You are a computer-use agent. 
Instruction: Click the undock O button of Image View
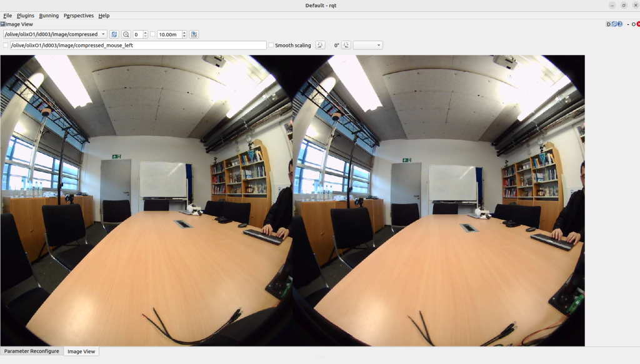(x=633, y=24)
